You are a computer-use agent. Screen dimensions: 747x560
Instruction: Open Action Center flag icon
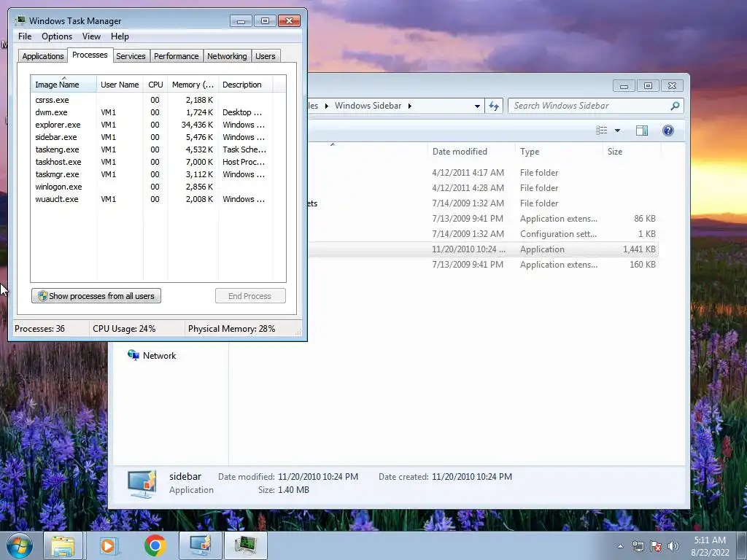(656, 546)
